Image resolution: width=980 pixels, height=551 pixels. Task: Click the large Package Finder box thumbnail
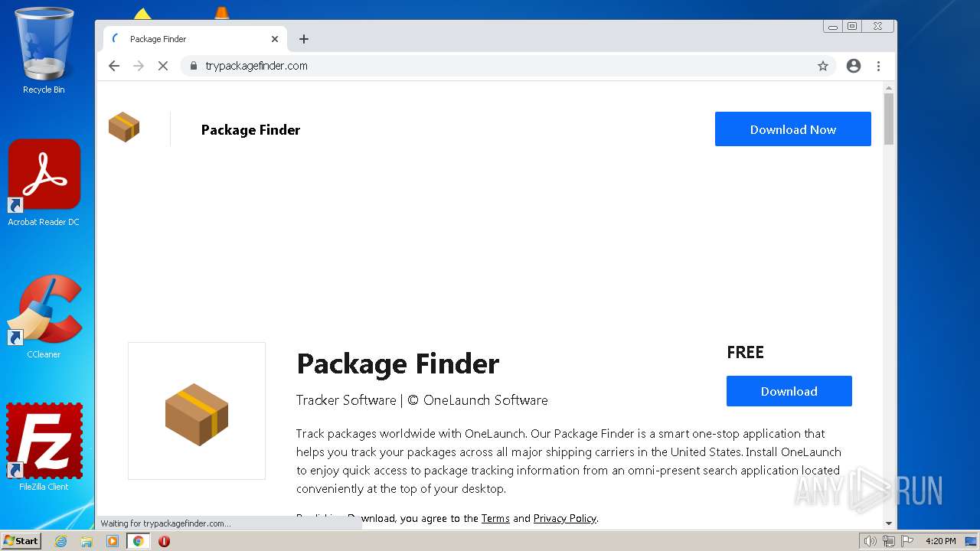[197, 411]
